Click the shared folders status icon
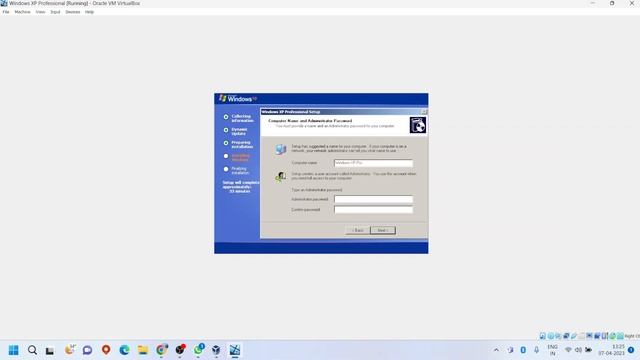The height and width of the screenshot is (360, 640). pyautogui.click(x=581, y=336)
